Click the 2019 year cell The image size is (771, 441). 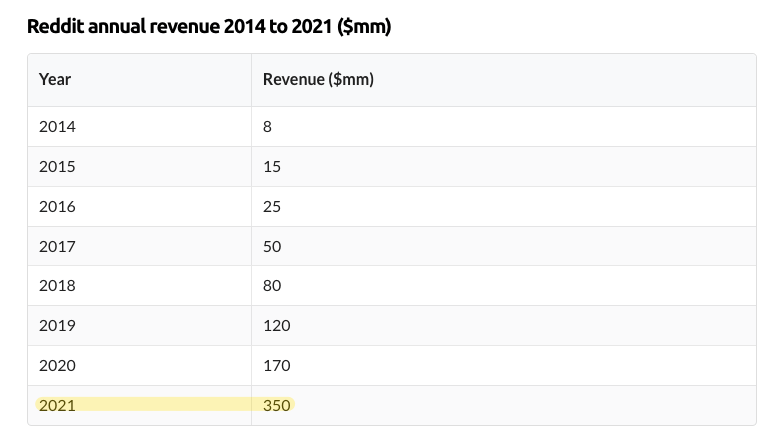[57, 325]
